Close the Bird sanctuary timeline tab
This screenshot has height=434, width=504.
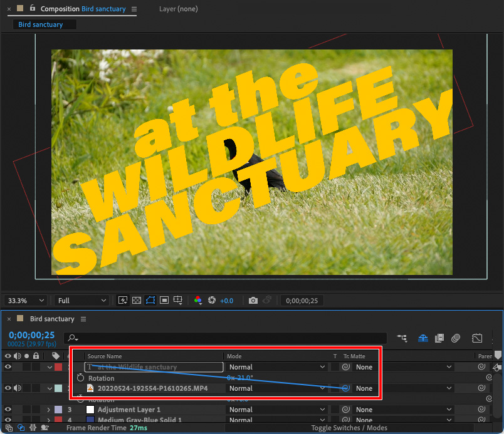[9, 319]
